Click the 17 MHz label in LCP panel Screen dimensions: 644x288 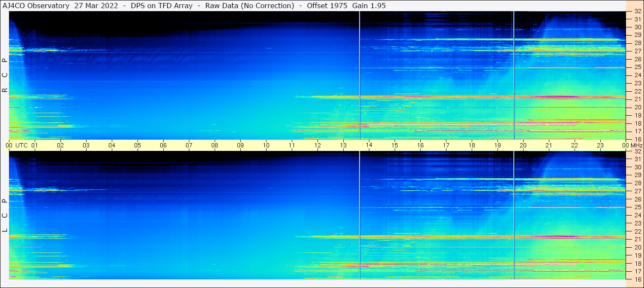coord(638,271)
